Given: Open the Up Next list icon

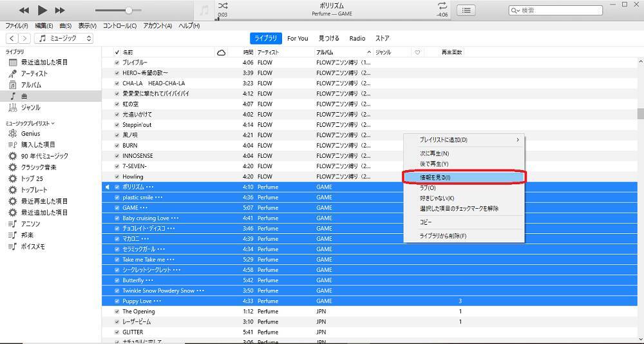Looking at the screenshot, I should [466, 10].
